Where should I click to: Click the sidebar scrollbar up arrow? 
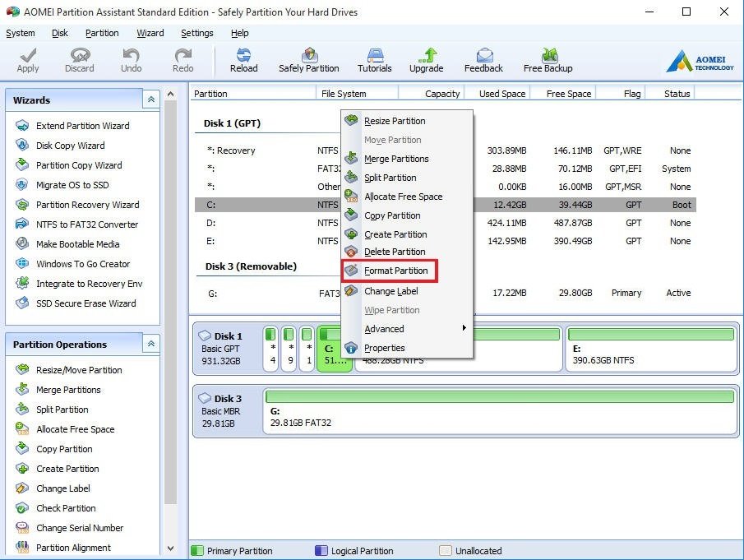(x=171, y=94)
